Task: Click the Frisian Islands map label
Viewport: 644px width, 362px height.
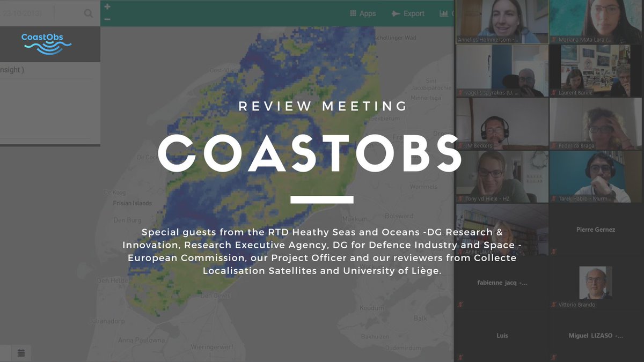Action: [132, 204]
